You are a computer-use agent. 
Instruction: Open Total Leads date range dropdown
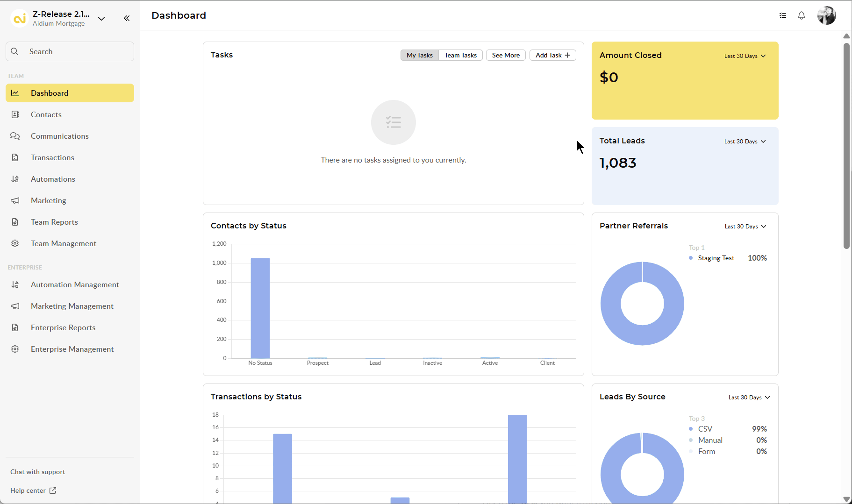pos(745,142)
